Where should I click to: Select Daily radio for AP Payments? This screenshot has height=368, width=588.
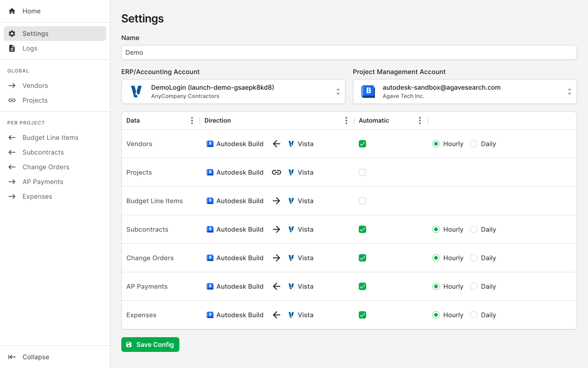(474, 287)
